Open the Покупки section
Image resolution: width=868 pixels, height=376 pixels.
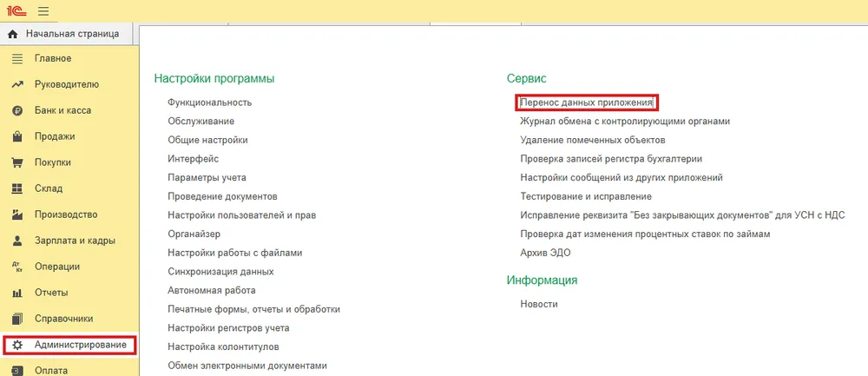(x=53, y=162)
